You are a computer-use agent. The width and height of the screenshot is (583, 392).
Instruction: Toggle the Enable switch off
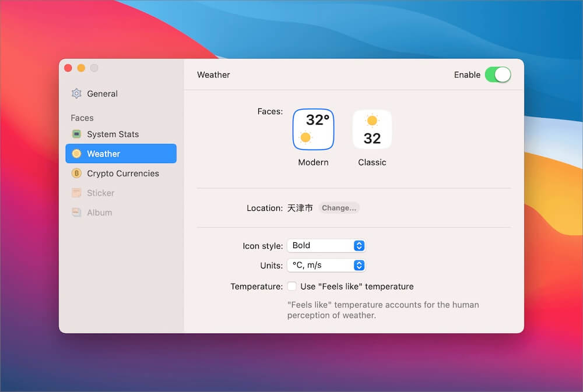(x=497, y=75)
